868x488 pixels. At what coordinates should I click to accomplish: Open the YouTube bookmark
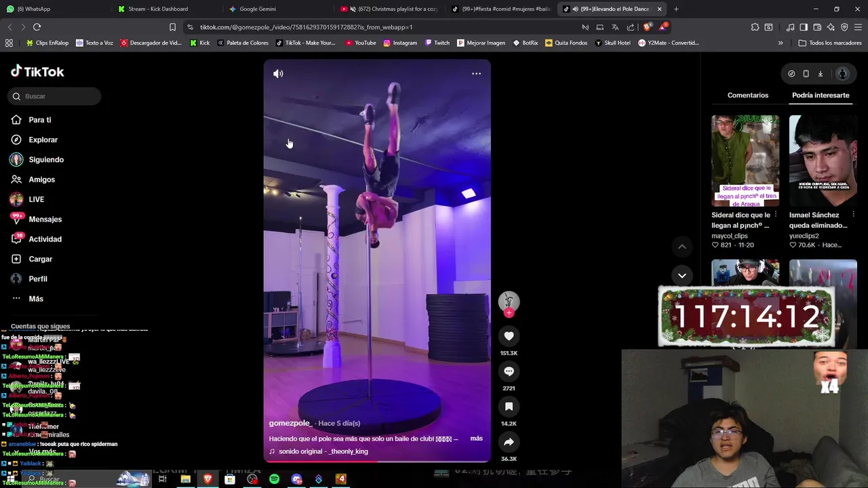click(x=360, y=43)
